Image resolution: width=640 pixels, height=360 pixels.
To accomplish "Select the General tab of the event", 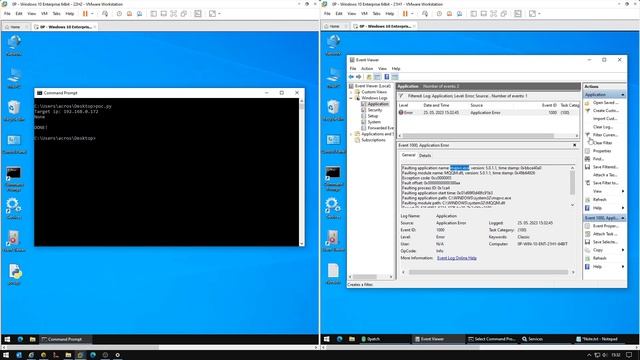I will click(x=408, y=156).
